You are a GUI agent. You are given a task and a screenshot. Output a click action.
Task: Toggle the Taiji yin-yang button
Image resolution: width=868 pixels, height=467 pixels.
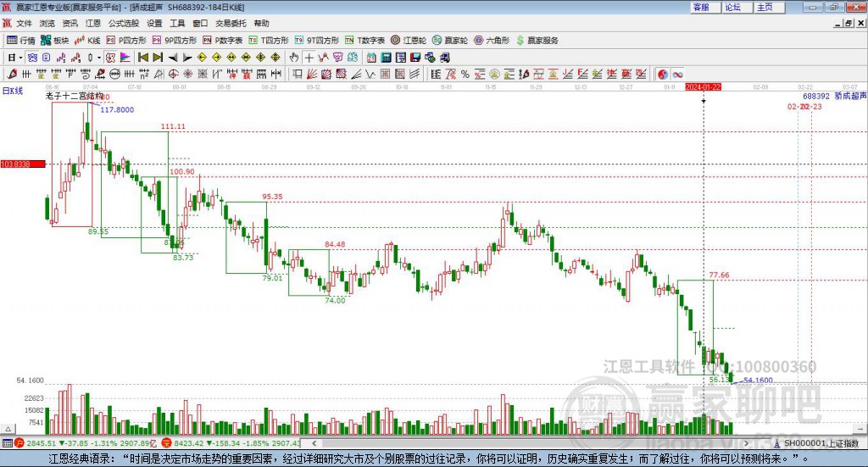click(663, 74)
